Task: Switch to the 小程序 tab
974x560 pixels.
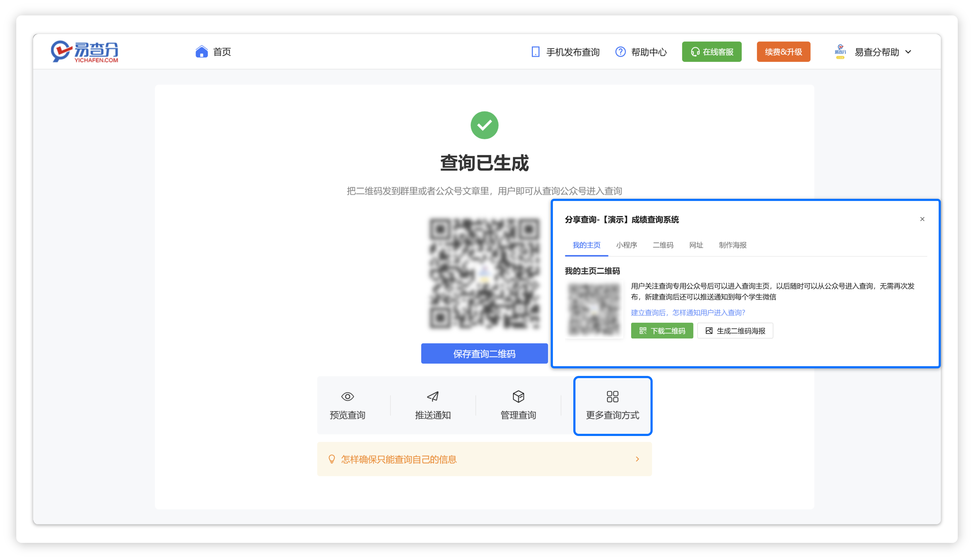Action: pos(626,245)
